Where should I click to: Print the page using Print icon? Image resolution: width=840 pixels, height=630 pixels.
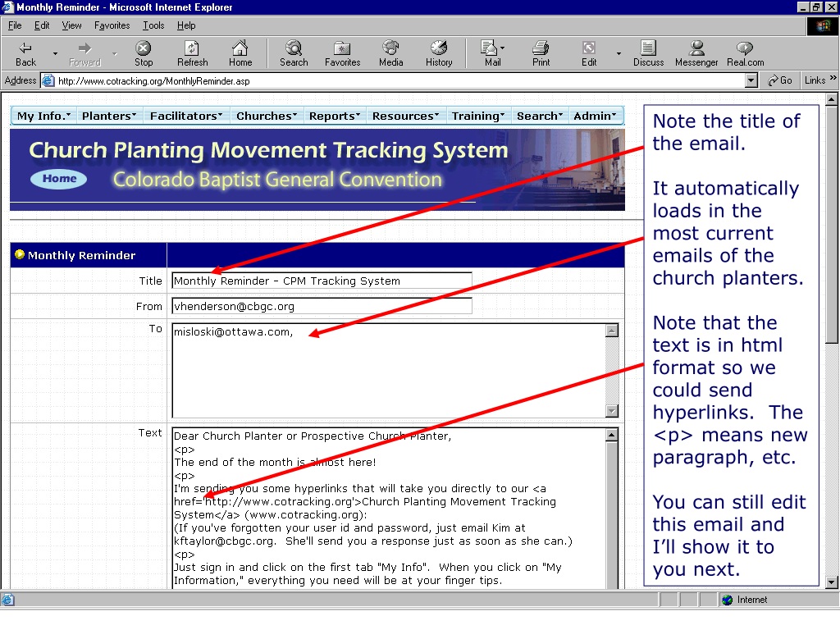[x=541, y=53]
